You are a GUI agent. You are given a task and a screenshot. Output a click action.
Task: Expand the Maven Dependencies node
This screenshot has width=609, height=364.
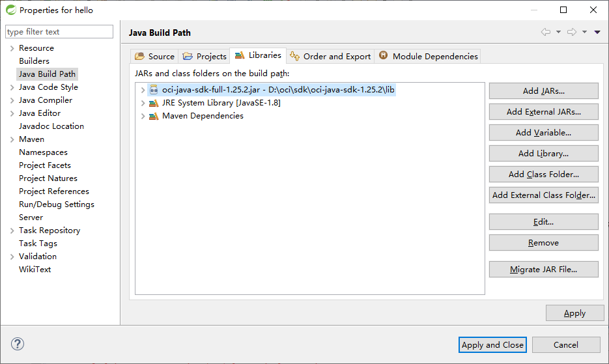[x=143, y=116]
